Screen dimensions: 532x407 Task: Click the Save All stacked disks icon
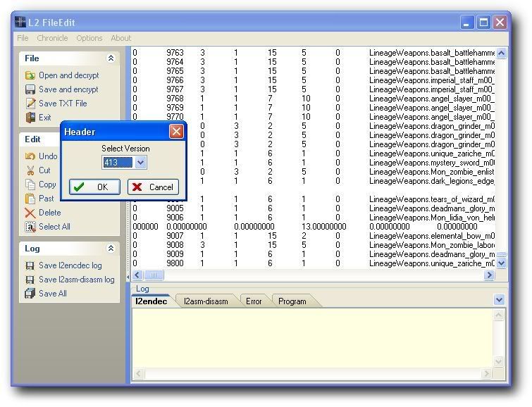point(30,294)
